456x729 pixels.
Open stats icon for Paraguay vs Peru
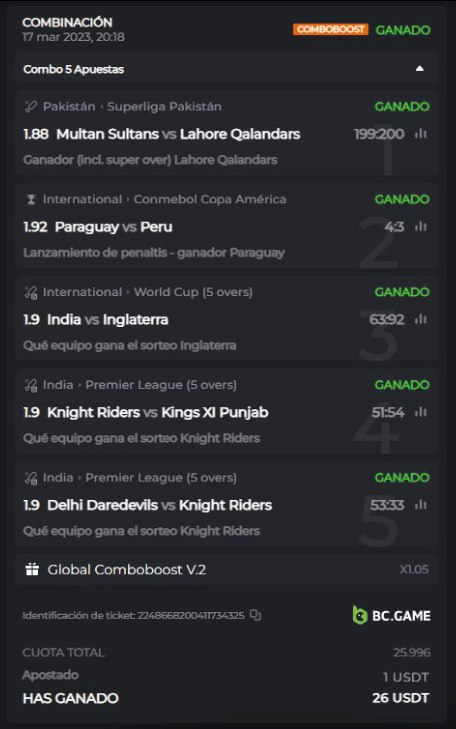pyautogui.click(x=421, y=226)
